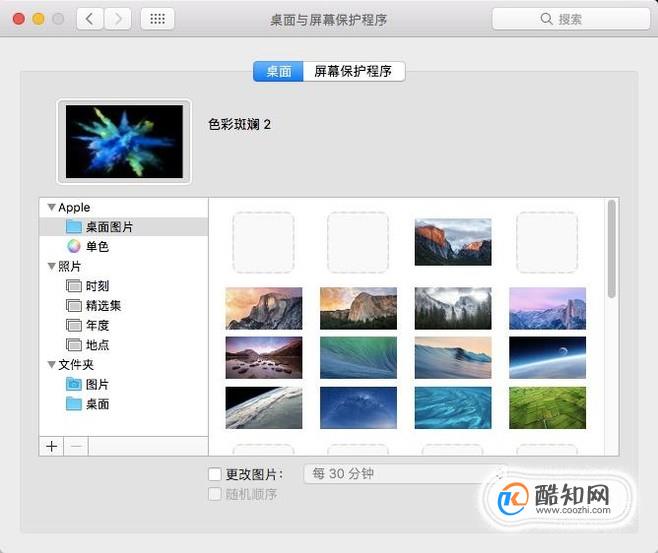This screenshot has width=658, height=553.
Task: Go back with the left chevron button
Action: [90, 19]
